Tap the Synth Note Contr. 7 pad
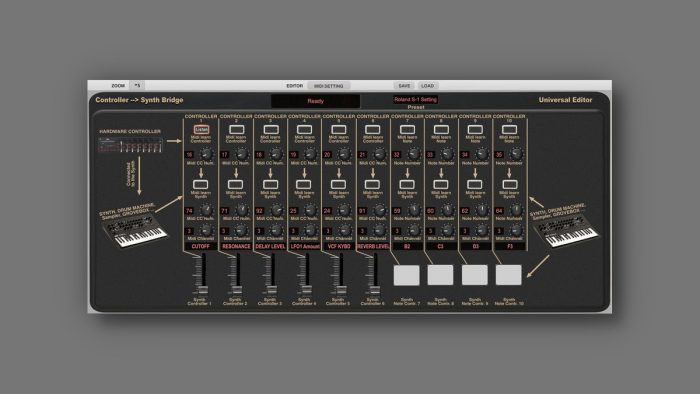 pos(406,275)
